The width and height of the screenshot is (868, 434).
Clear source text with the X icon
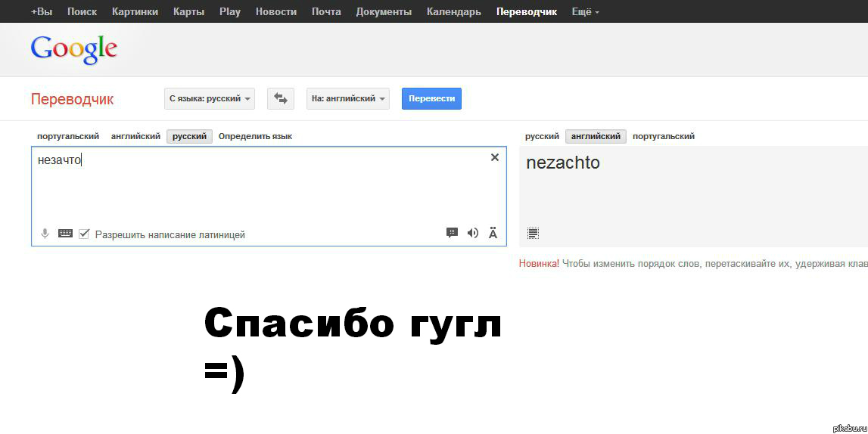click(495, 157)
